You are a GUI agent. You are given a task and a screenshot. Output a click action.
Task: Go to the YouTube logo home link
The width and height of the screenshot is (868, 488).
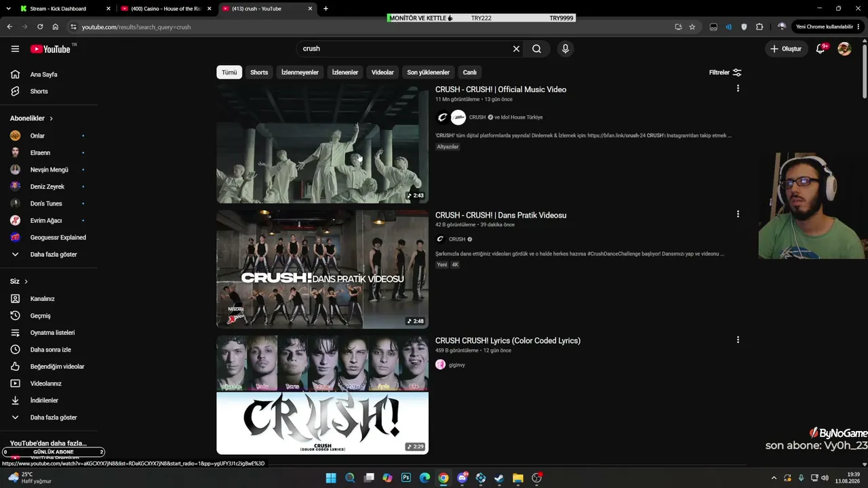point(50,49)
